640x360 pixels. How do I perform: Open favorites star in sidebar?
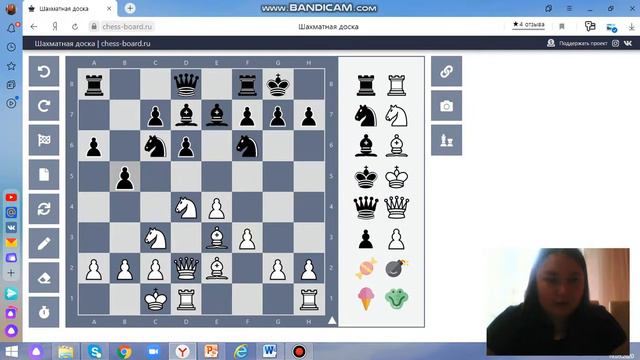click(x=11, y=66)
